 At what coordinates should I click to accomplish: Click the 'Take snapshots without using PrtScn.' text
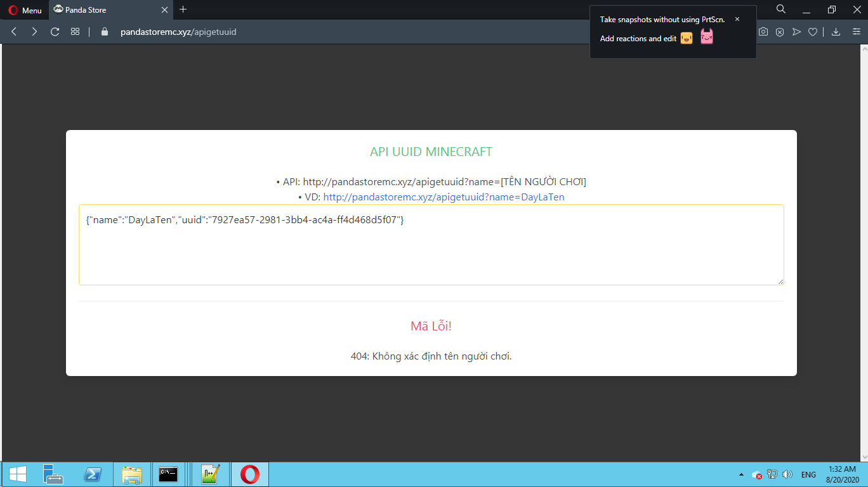tap(662, 20)
